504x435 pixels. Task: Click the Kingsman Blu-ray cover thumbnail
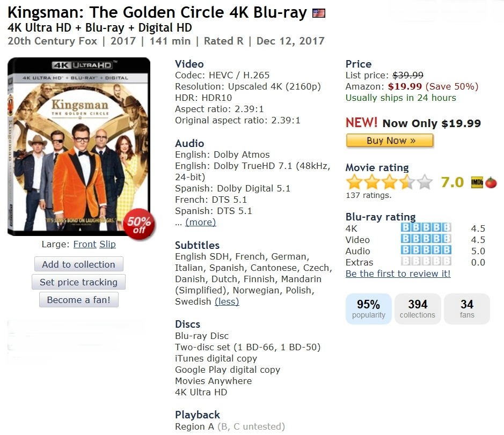pyautogui.click(x=79, y=146)
